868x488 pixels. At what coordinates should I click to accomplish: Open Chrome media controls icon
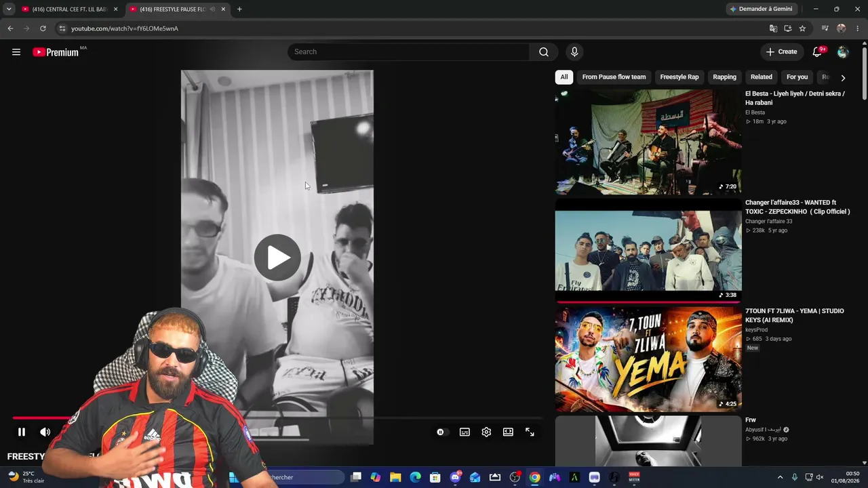[x=825, y=28]
